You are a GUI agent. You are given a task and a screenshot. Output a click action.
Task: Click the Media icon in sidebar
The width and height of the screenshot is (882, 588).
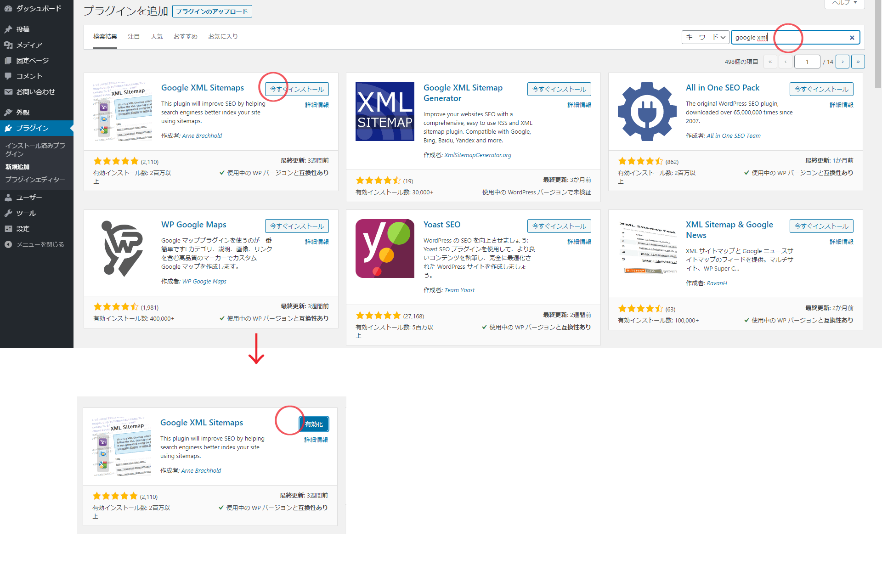pos(8,45)
